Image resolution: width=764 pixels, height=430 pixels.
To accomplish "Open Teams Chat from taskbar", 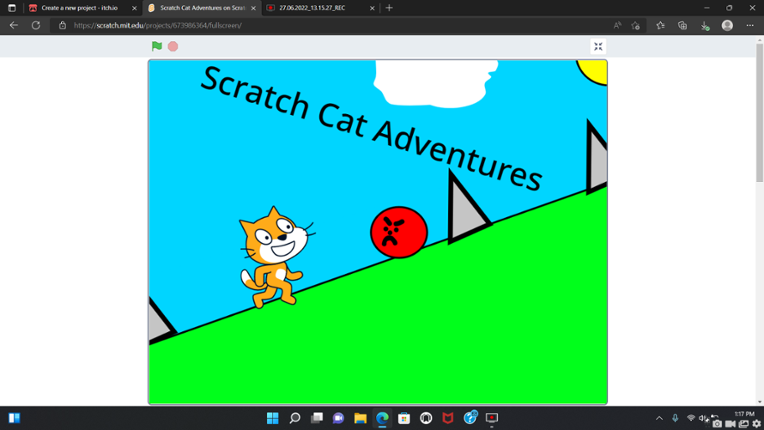I will coord(338,418).
